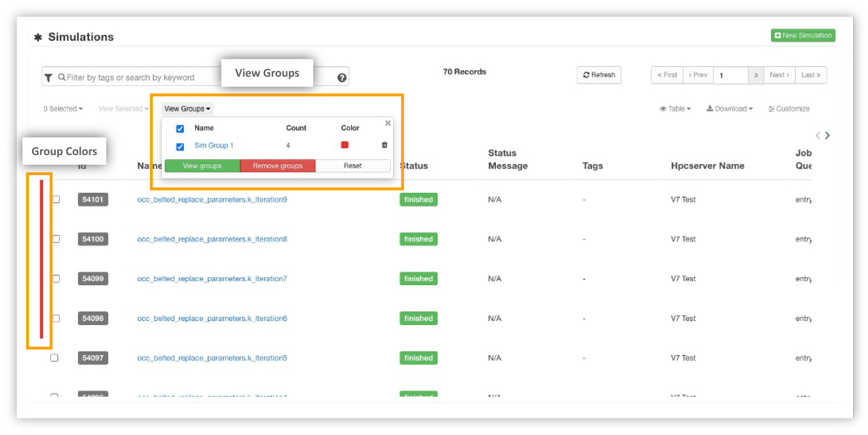Screen dimensions: 868x435
Task: Click the Reset button in groups popup
Action: point(353,166)
